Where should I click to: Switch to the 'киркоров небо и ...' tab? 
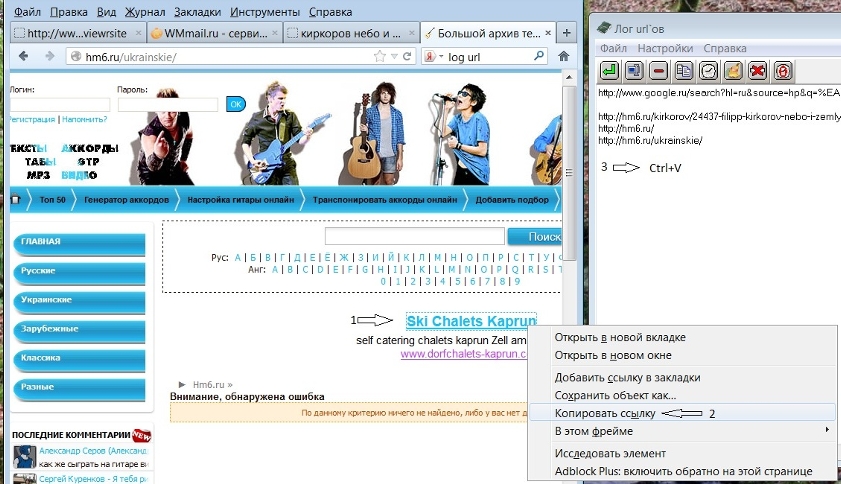tap(351, 33)
